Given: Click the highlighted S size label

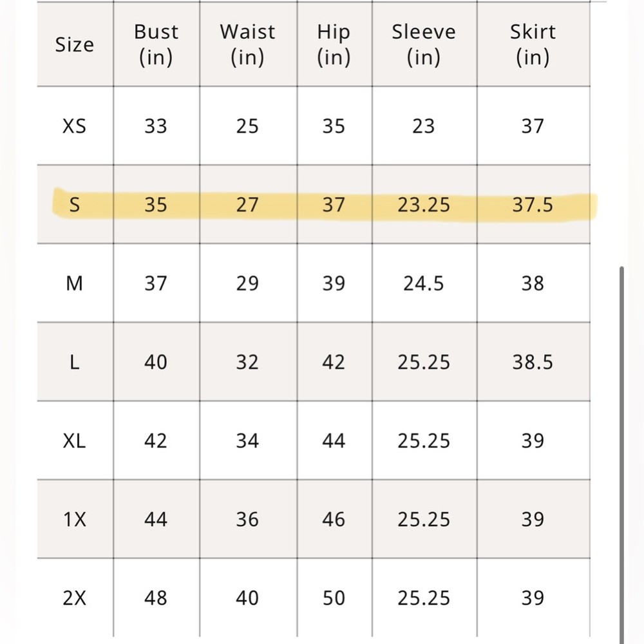Looking at the screenshot, I should pyautogui.click(x=74, y=205).
